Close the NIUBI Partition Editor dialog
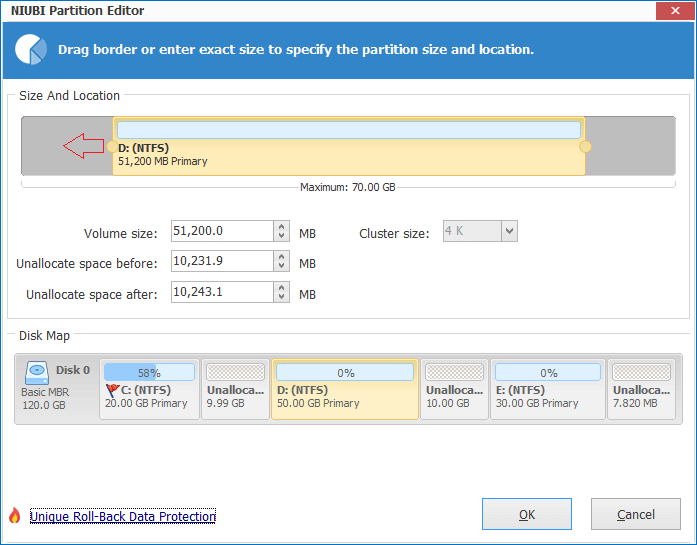The width and height of the screenshot is (697, 545). [x=675, y=10]
